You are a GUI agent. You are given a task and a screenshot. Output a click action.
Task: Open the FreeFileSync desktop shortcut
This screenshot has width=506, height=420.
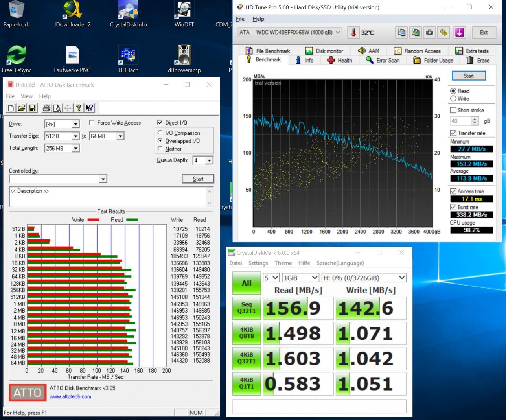click(17, 59)
